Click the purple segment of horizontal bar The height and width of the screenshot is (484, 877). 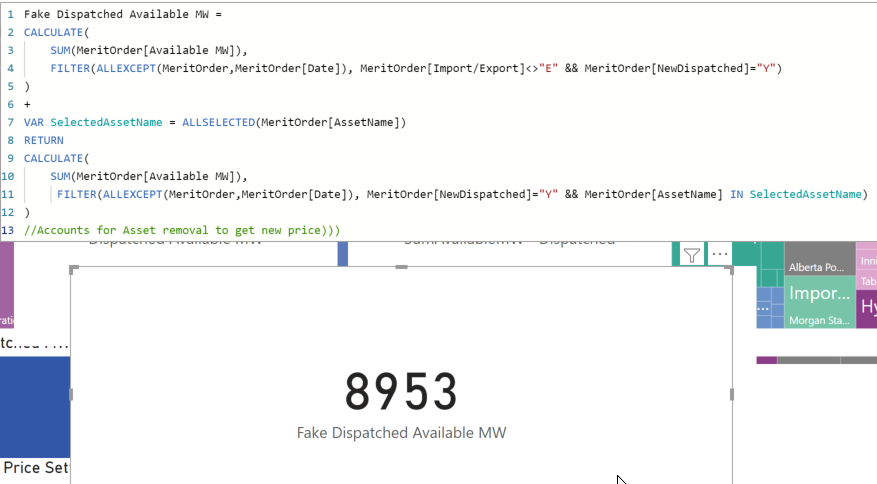(766, 360)
